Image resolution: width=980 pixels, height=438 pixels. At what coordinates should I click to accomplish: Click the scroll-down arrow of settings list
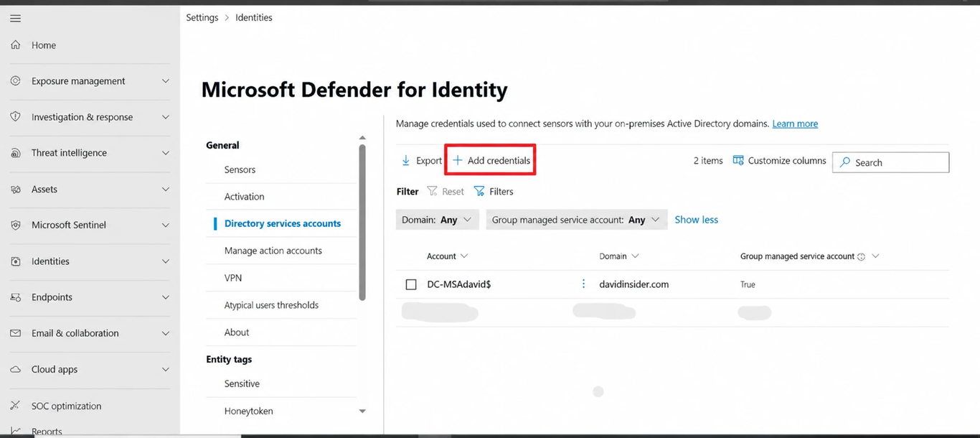coord(362,411)
